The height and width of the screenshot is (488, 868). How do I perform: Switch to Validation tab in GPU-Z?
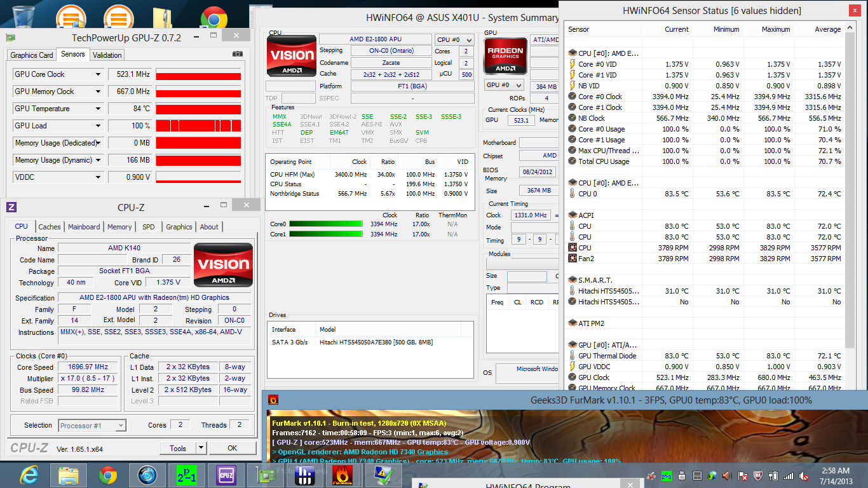(x=107, y=55)
